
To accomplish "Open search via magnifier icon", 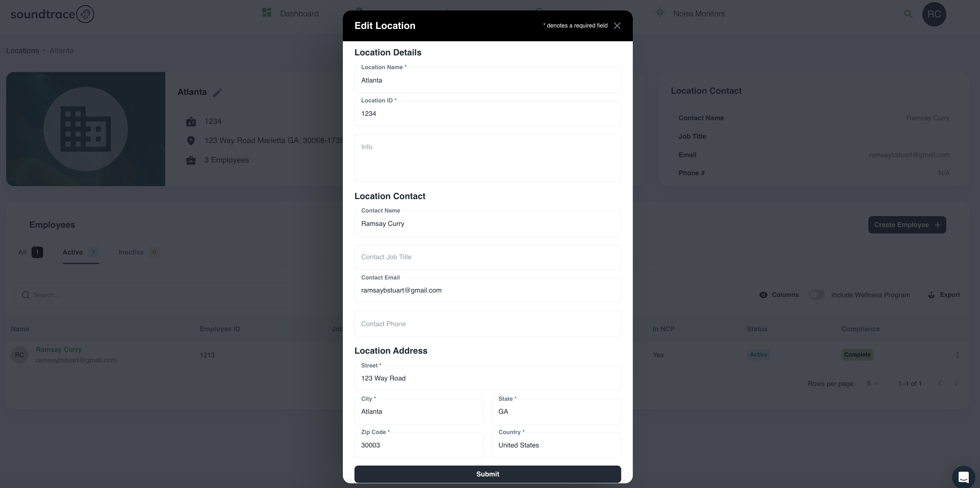I will click(908, 14).
